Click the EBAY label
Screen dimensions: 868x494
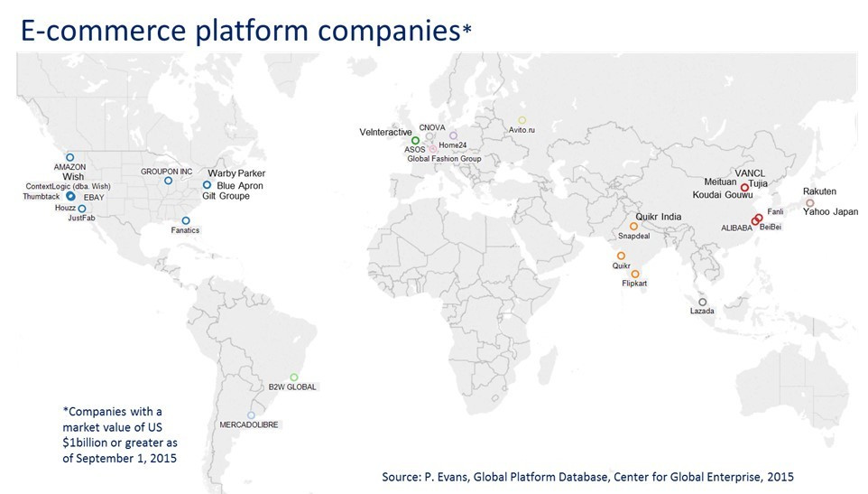click(x=94, y=197)
